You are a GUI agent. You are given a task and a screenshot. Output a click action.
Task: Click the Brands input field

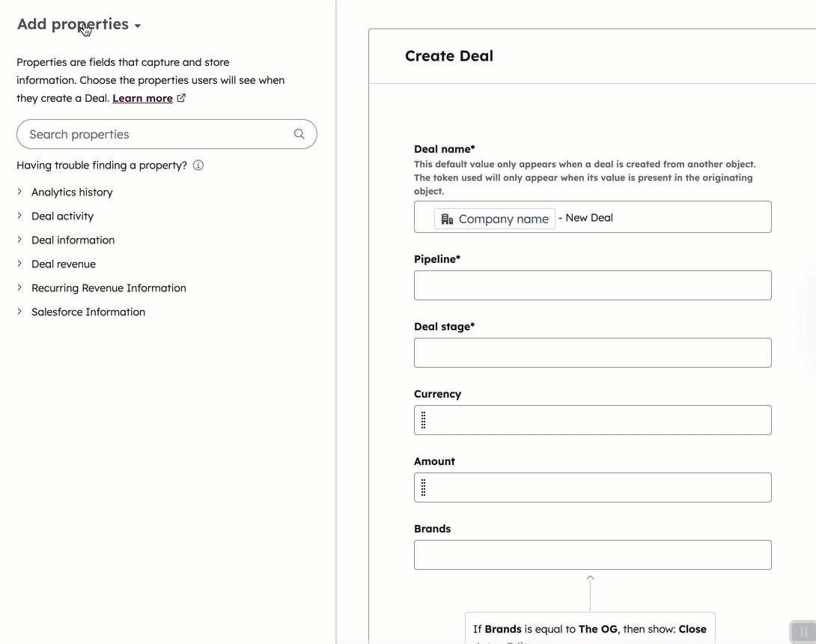click(x=592, y=555)
